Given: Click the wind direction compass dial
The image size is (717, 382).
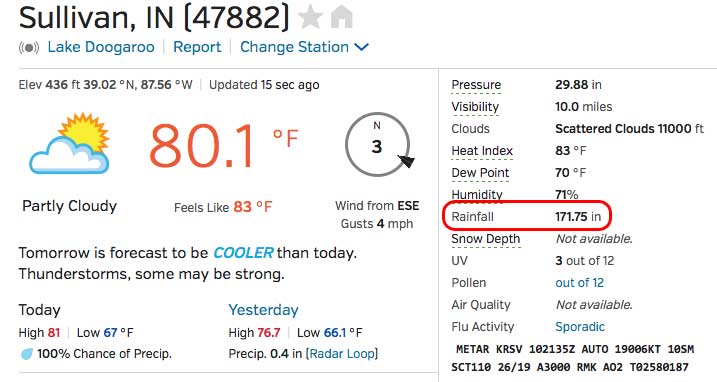Looking at the screenshot, I should click(x=378, y=145).
